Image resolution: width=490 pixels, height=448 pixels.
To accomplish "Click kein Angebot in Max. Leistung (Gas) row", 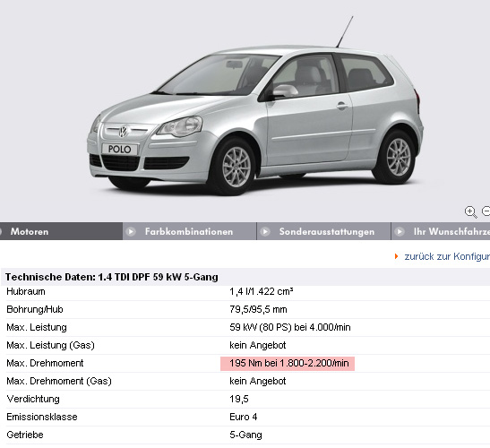I will tap(257, 345).
